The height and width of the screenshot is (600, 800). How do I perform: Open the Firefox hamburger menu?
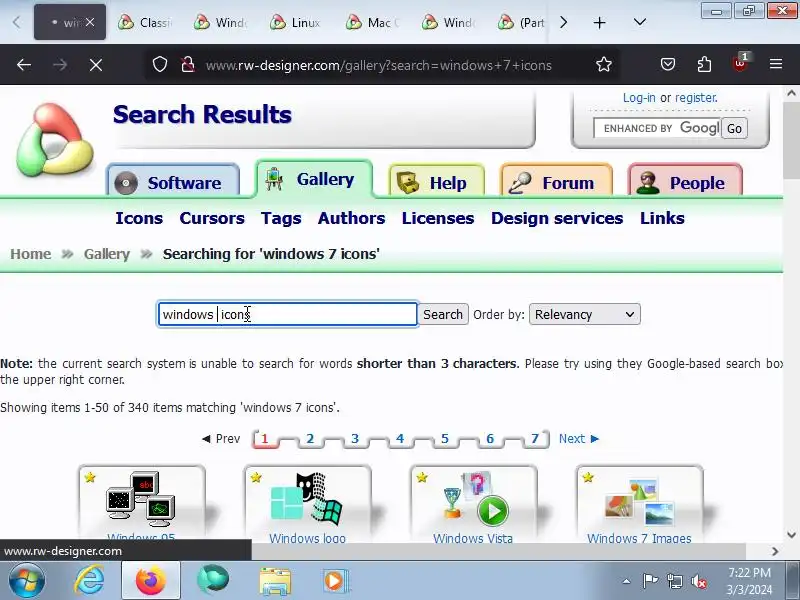pyautogui.click(x=776, y=64)
